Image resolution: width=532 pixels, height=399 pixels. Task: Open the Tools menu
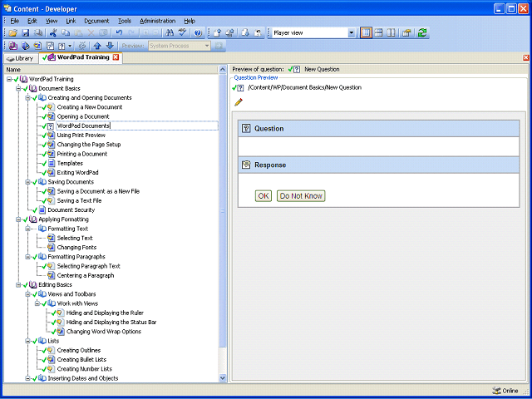coord(125,21)
